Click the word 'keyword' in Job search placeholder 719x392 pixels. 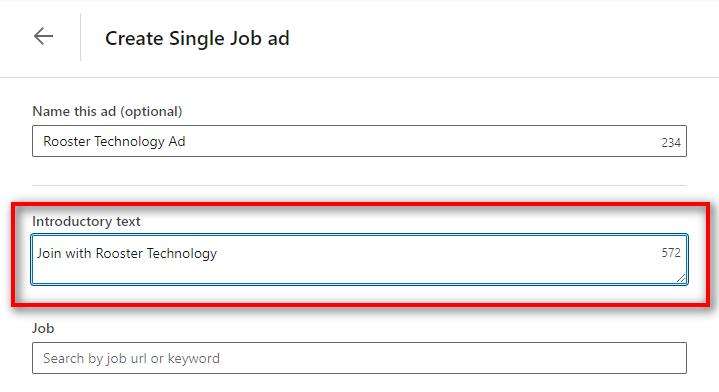coord(194,358)
